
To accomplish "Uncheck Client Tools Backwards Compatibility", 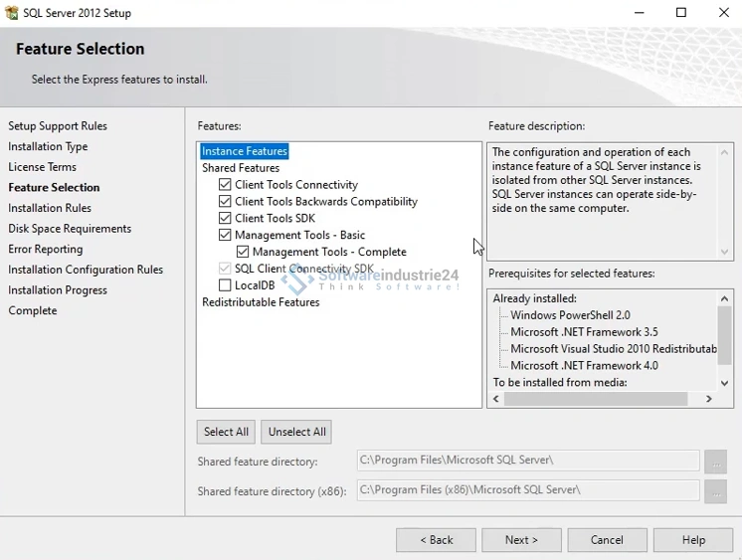I will tap(225, 202).
